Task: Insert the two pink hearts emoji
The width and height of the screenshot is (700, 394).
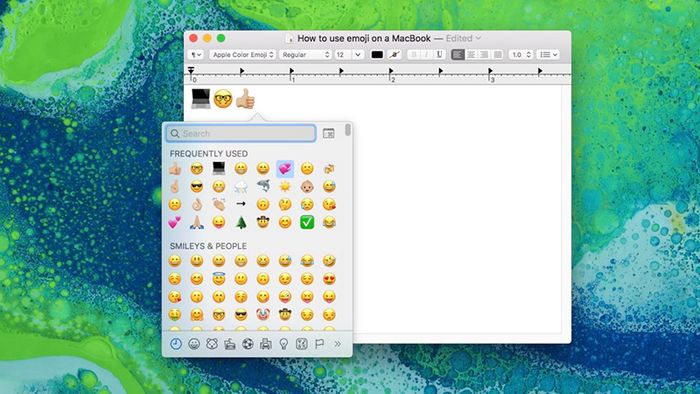Action: coord(175,222)
